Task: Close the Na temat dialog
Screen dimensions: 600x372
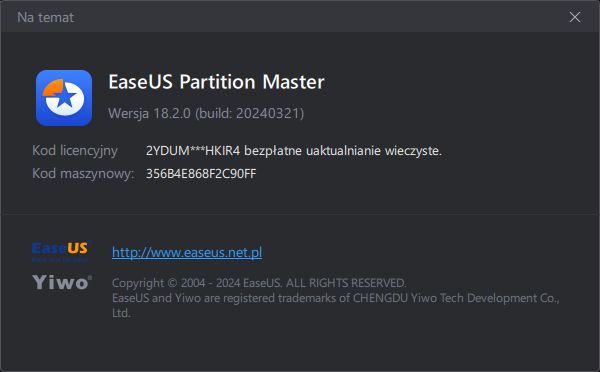Action: pyautogui.click(x=574, y=17)
